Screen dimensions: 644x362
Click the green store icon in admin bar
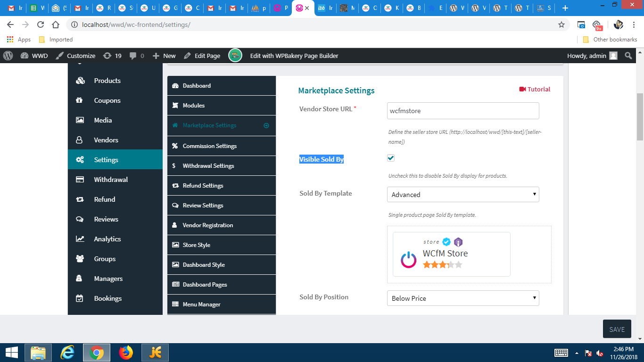pos(235,56)
